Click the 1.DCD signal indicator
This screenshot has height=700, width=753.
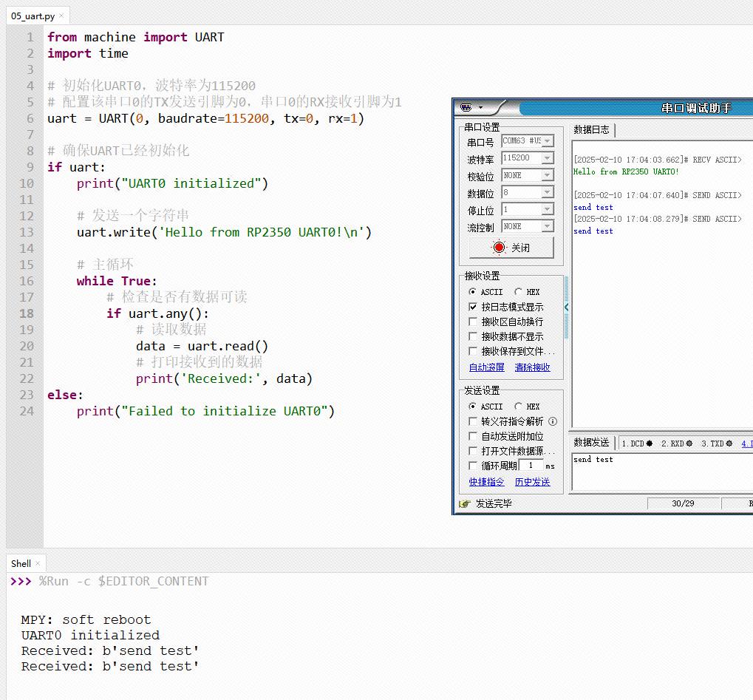tap(637, 444)
